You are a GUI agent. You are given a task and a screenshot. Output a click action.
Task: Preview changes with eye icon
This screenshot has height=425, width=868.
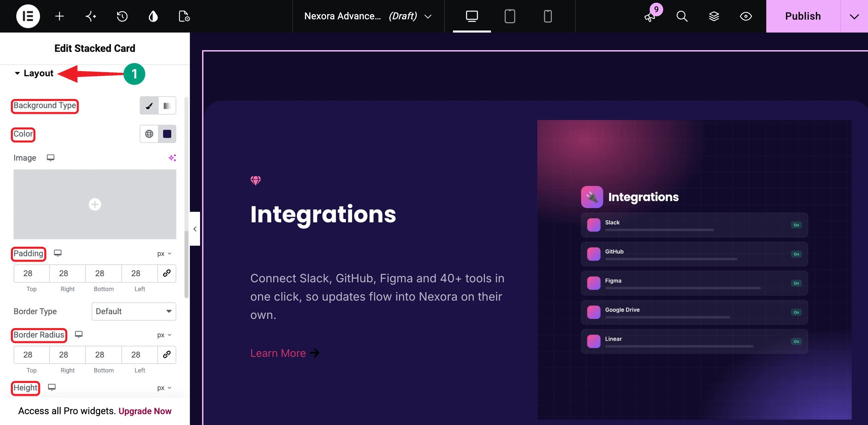[746, 16]
